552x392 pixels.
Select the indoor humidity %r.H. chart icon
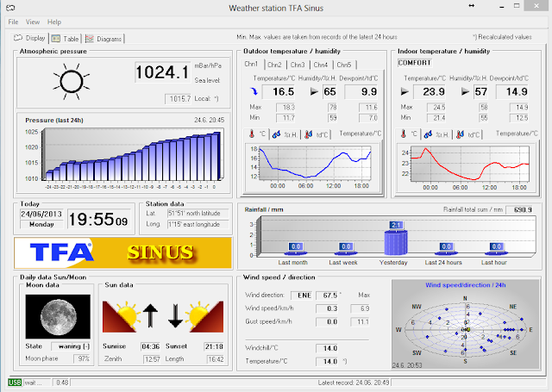[x=428, y=134]
